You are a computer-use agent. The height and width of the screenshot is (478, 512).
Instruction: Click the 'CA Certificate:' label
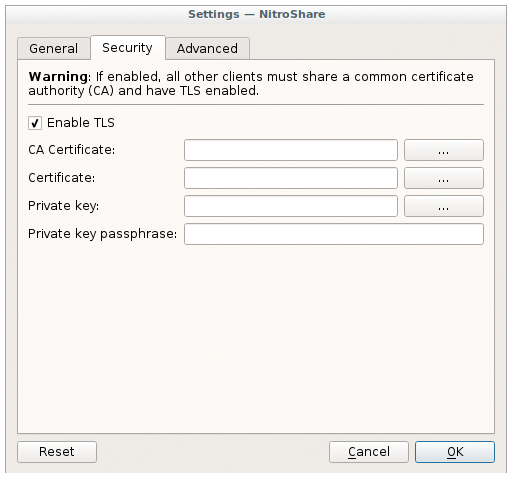coord(72,150)
